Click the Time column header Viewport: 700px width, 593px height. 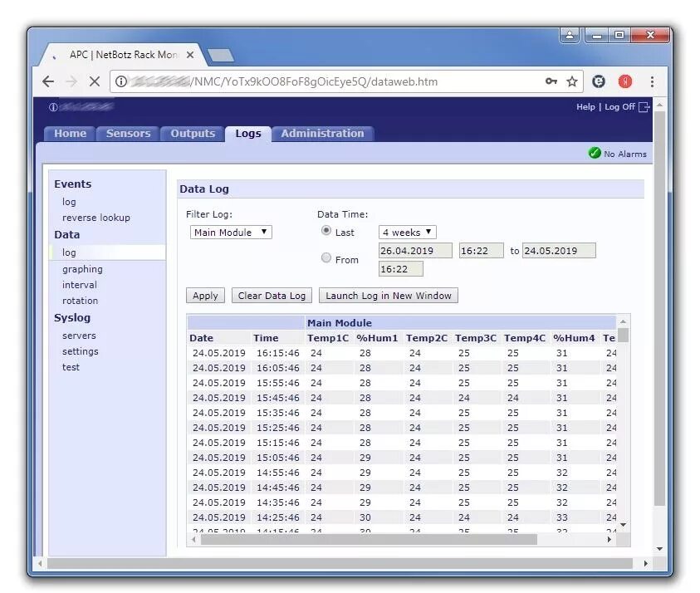point(266,338)
